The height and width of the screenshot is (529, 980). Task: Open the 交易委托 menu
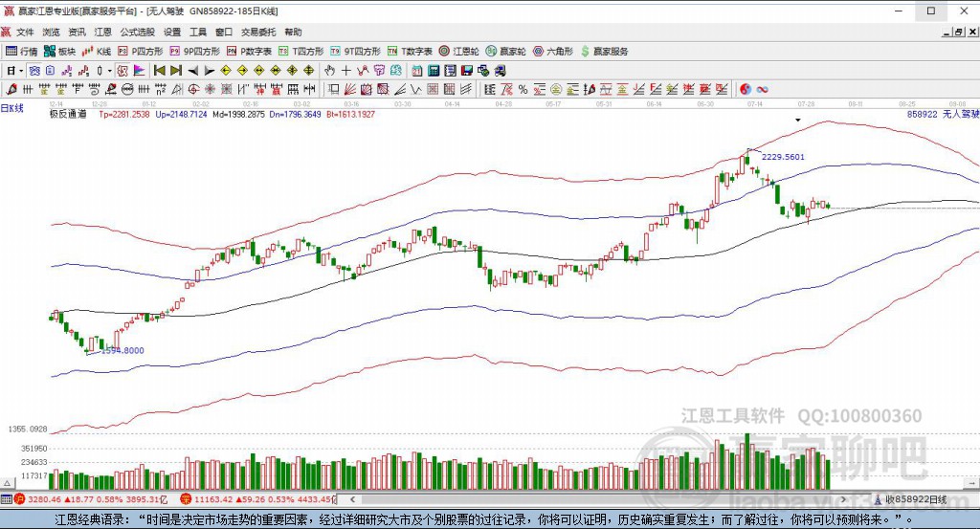pos(258,32)
